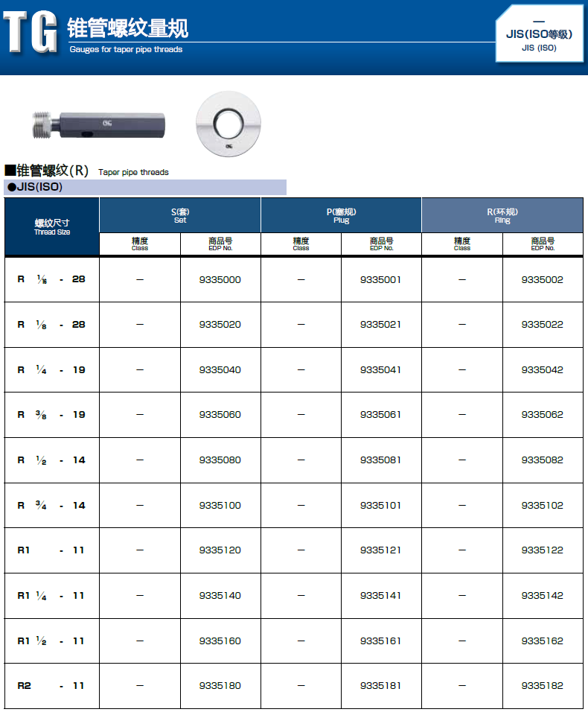This screenshot has width=588, height=715.
Task: Click EDP number 9335060
Action: click(x=220, y=415)
